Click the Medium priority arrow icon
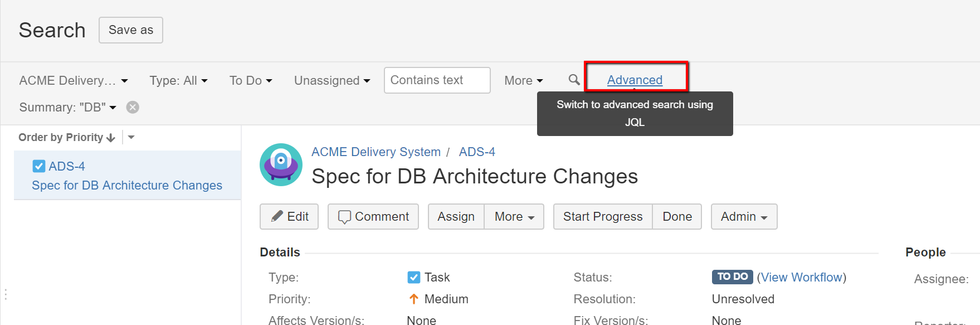Screen dimensions: 980x325 click(x=413, y=299)
